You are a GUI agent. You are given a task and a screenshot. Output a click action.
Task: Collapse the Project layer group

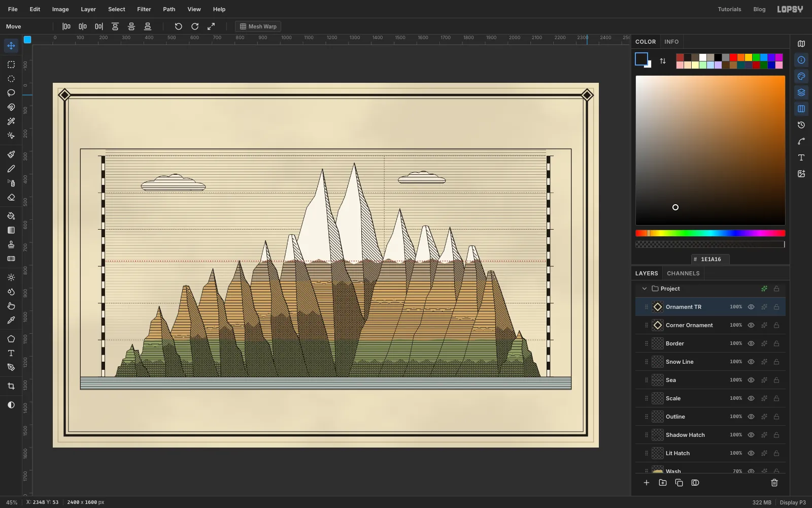[x=645, y=289]
